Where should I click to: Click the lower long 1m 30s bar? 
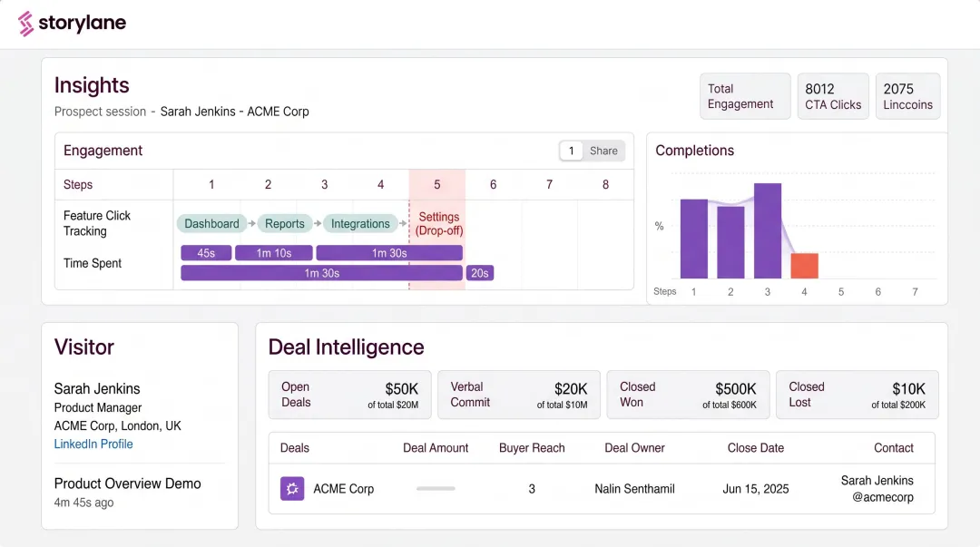coord(322,273)
